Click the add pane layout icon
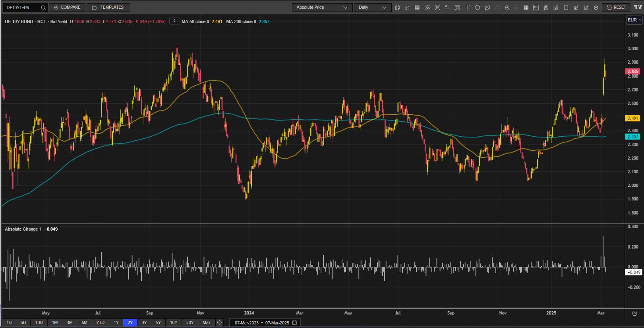This screenshot has height=328, width=644. coord(536,8)
